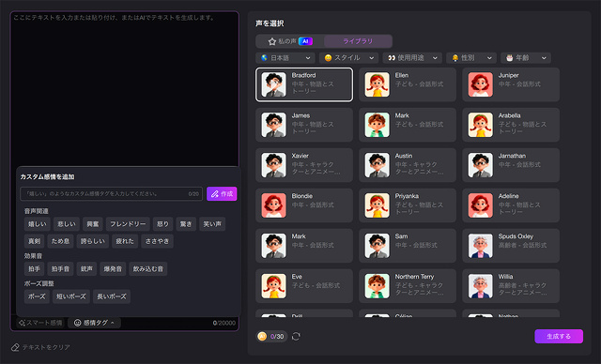The width and height of the screenshot is (601, 364).
Task: Click the 作成 create button
Action: [222, 194]
